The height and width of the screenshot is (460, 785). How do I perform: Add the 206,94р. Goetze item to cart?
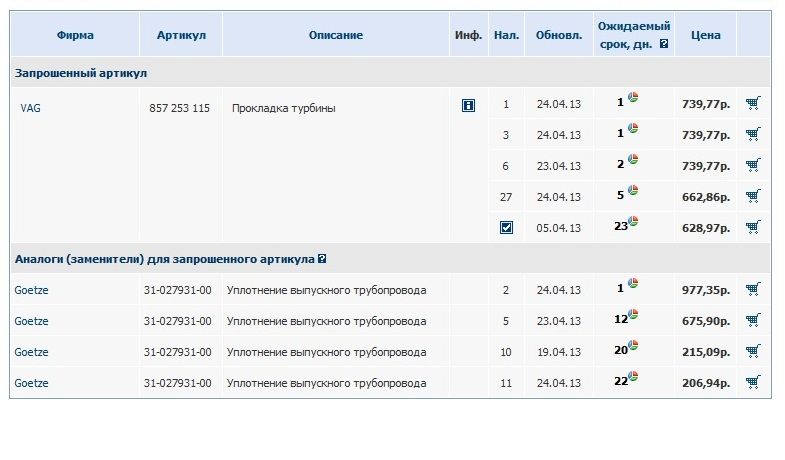(753, 382)
